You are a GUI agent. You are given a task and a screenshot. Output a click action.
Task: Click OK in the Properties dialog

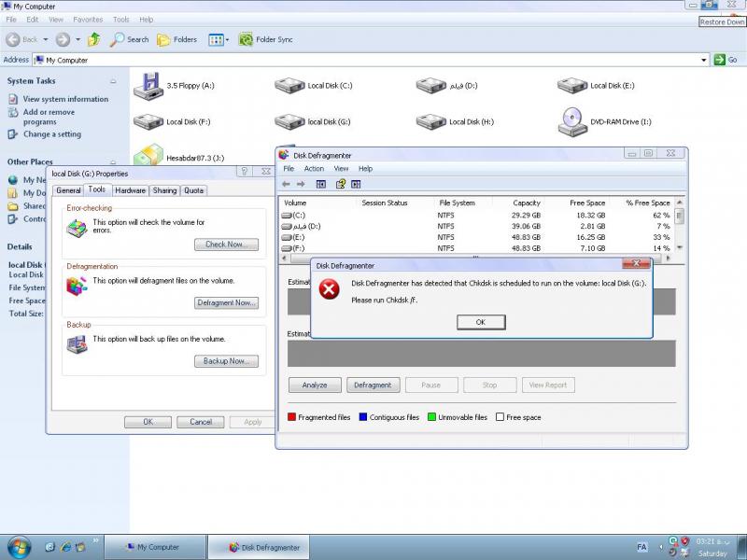(148, 422)
